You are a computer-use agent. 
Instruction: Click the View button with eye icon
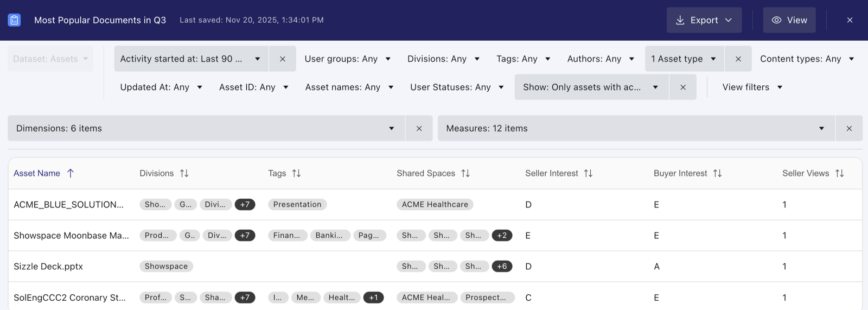pos(789,20)
